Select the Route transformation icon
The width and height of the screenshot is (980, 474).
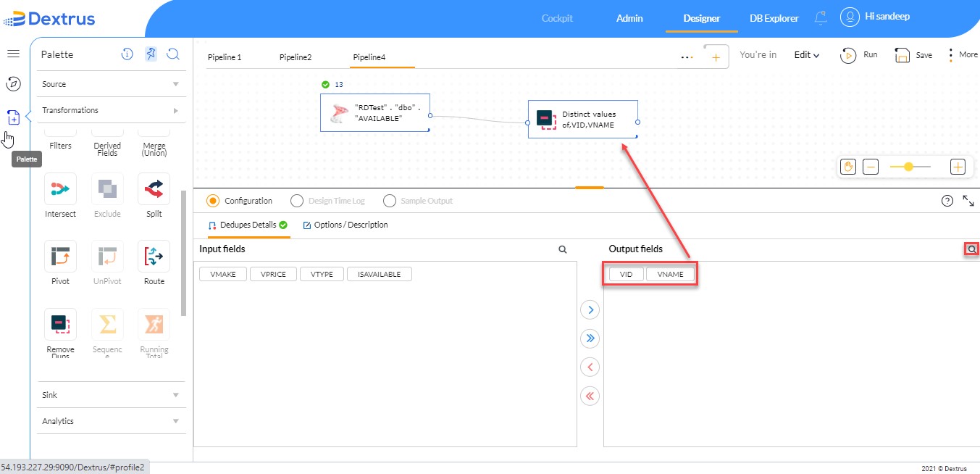(154, 257)
